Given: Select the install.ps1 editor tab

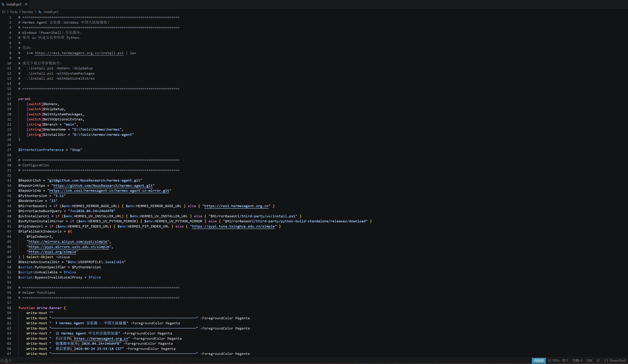Looking at the screenshot, I should point(15,4).
